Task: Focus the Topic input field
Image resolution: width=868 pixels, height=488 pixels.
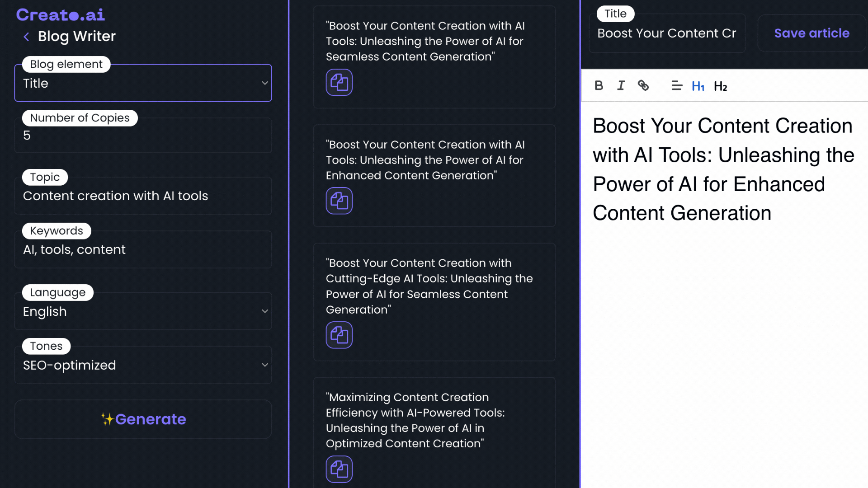Action: point(143,196)
